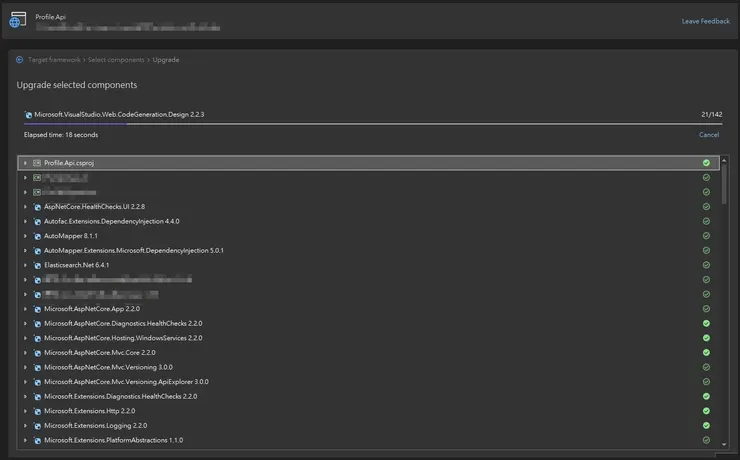
Task: Click the Microsoft.AspNetCore.App package icon
Action: pos(37,309)
